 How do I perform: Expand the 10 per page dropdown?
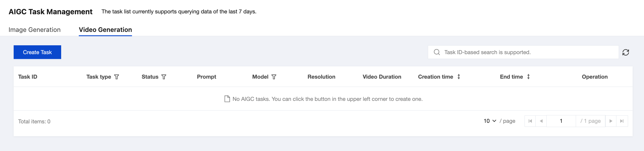pyautogui.click(x=490, y=121)
